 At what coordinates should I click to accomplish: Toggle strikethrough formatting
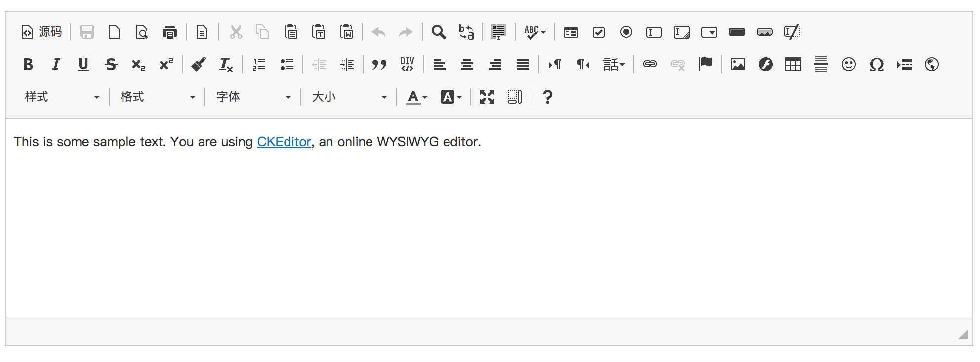[x=111, y=65]
